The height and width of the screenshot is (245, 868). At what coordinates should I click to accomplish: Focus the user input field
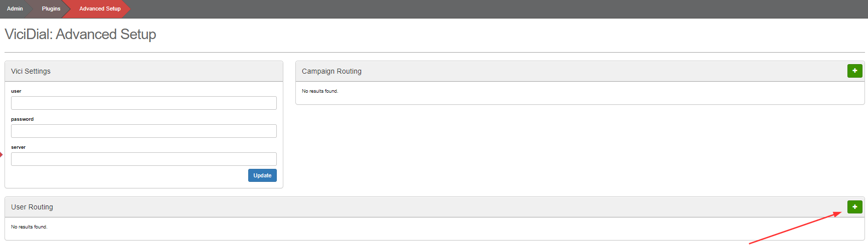(x=143, y=103)
